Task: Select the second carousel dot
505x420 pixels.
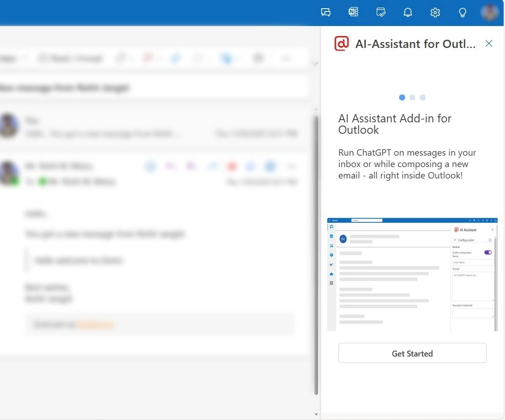Action: 412,97
